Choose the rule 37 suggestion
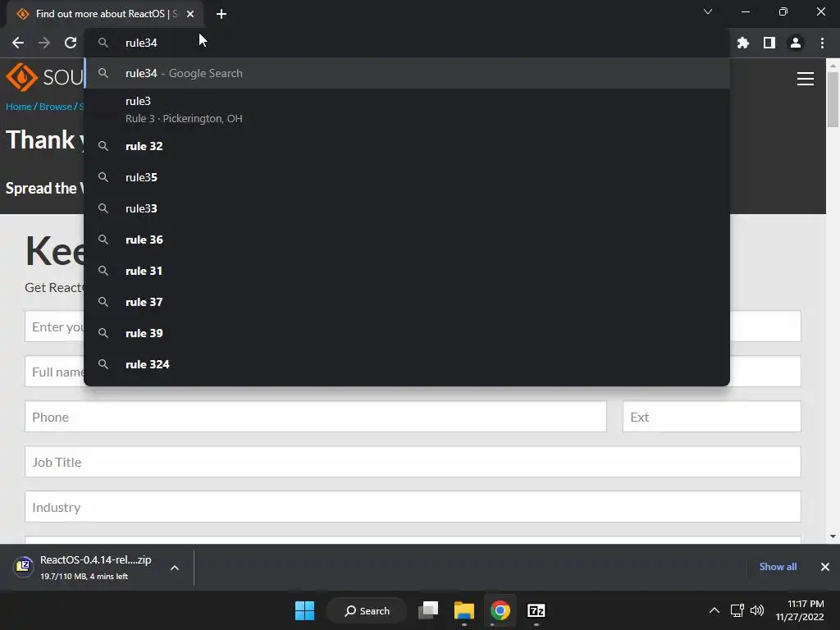Screen dimensions: 840x630 pos(407,302)
